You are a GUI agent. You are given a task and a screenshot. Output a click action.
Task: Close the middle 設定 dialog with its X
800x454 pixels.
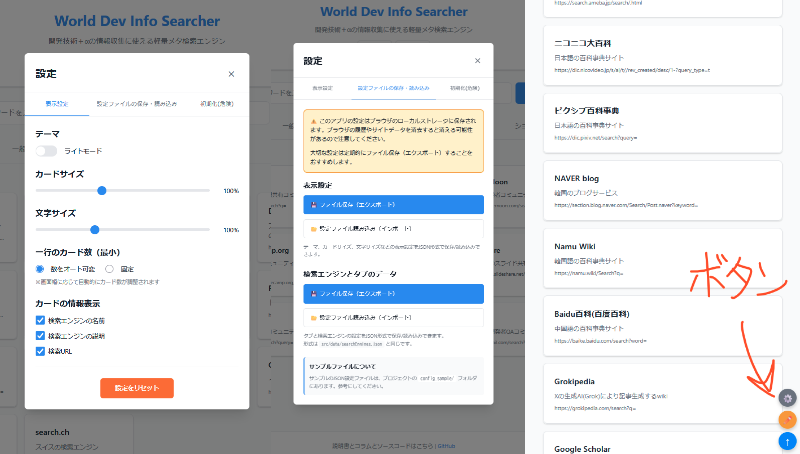click(478, 61)
